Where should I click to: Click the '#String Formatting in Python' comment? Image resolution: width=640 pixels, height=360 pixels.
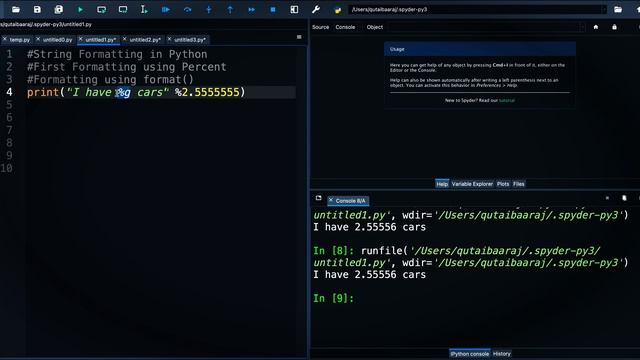117,54
